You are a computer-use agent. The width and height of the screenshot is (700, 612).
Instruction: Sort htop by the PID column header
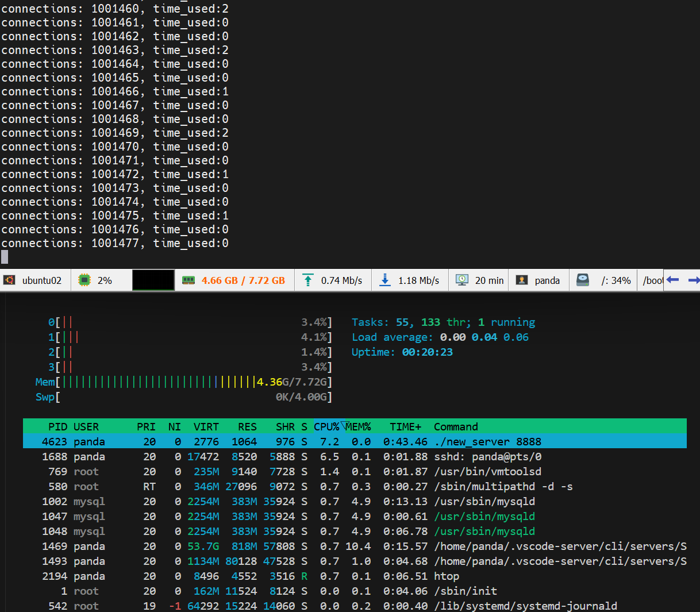point(58,426)
